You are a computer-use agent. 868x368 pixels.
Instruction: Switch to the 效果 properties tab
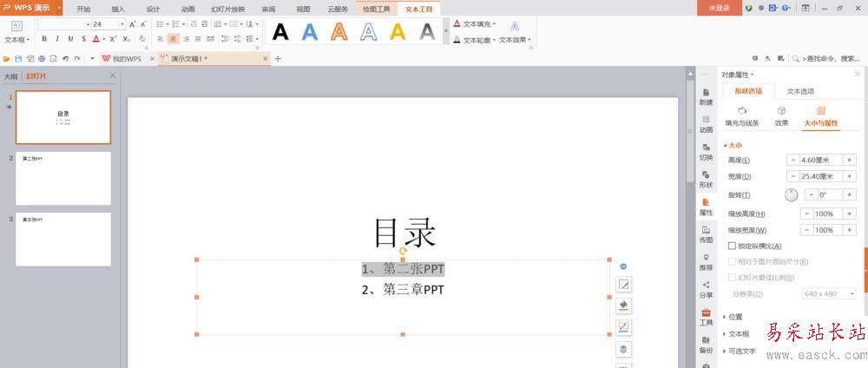tap(782, 117)
